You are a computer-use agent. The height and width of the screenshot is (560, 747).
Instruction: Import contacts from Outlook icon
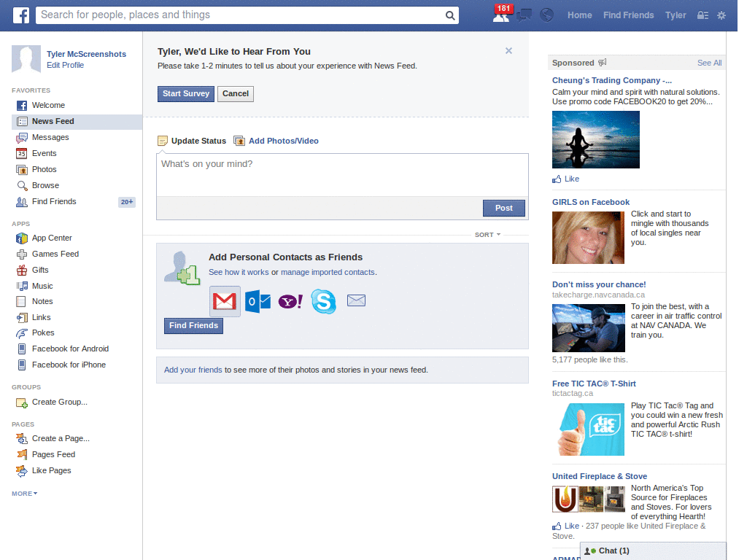258,301
